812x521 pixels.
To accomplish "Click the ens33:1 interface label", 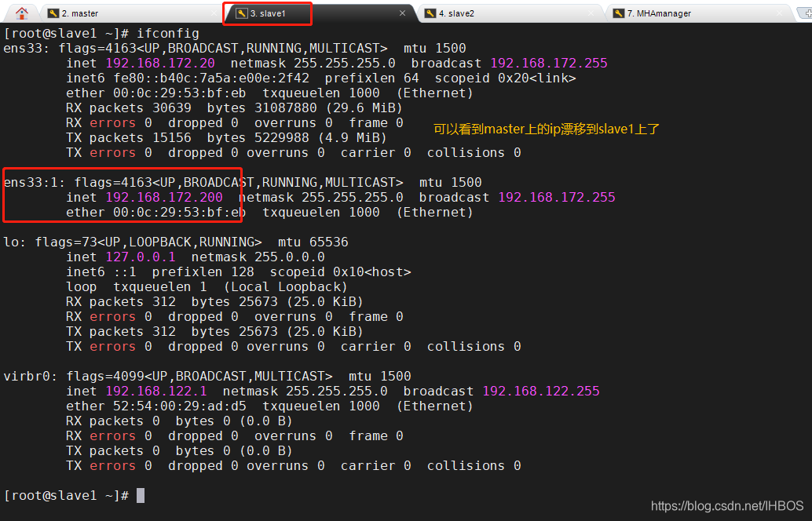I will pyautogui.click(x=35, y=183).
